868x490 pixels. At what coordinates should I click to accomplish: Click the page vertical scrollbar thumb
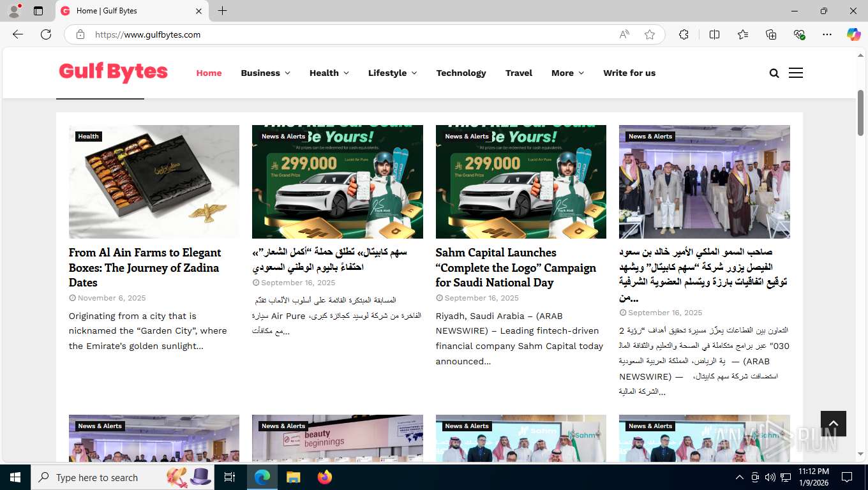click(x=860, y=112)
